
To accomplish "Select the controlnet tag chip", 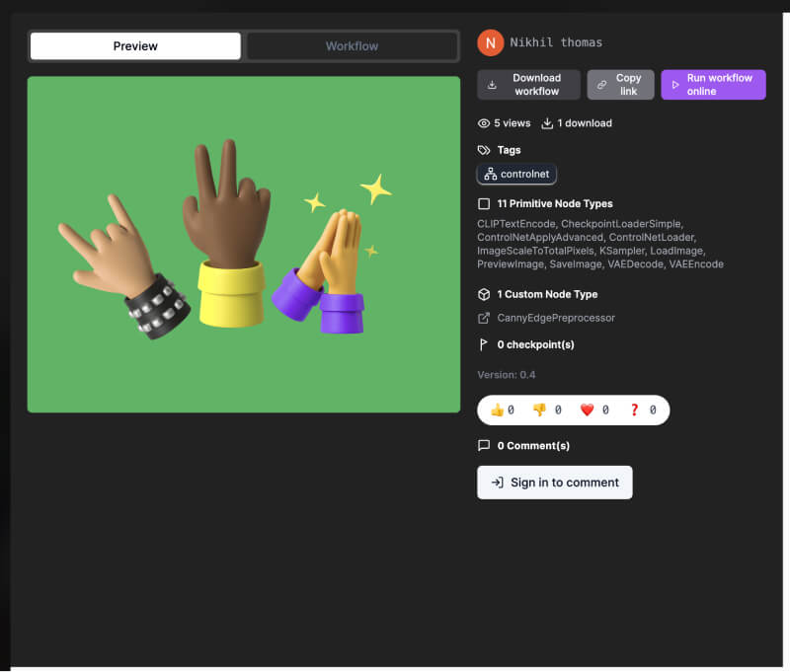I will pyautogui.click(x=517, y=175).
